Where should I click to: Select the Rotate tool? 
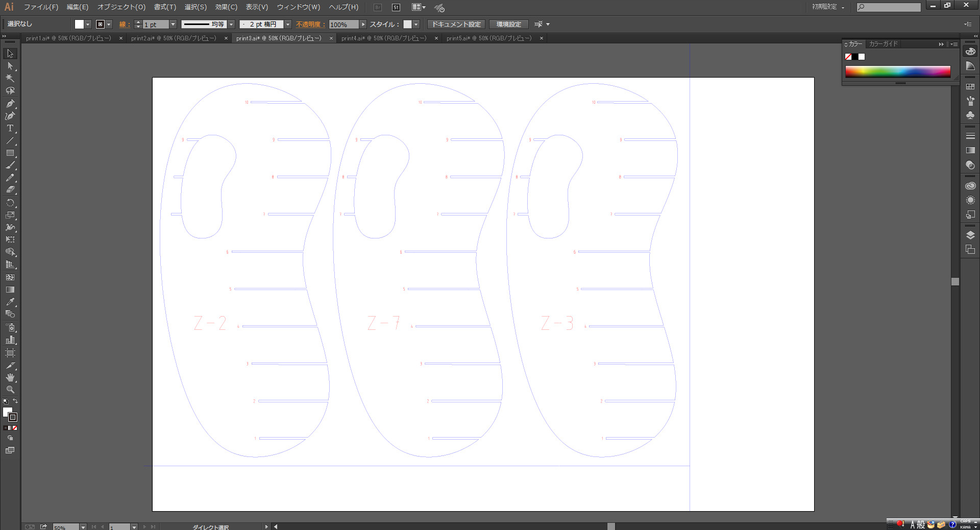point(10,203)
